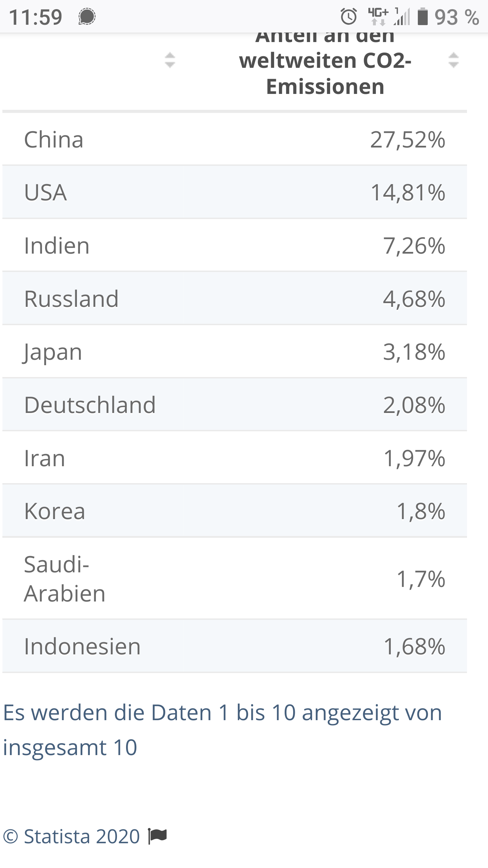Sort table by country column arrows
488x868 pixels.
coord(170,60)
